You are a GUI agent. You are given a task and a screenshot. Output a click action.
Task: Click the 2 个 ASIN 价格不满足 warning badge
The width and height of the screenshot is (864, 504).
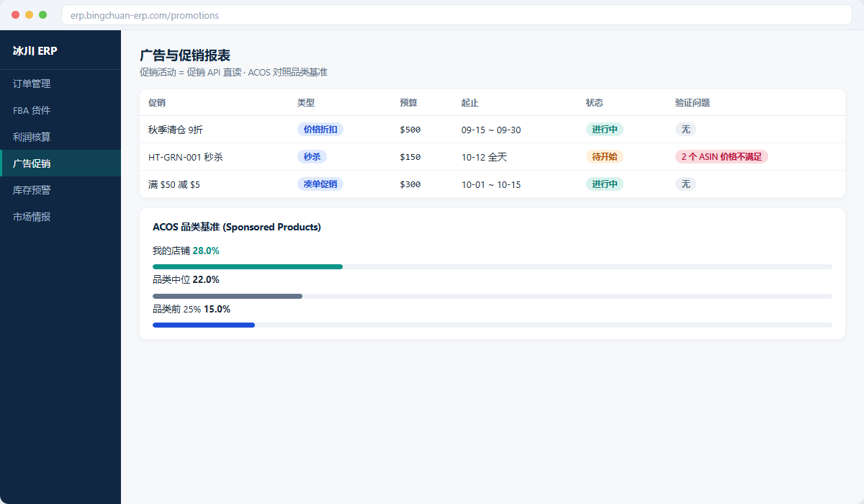[721, 157]
